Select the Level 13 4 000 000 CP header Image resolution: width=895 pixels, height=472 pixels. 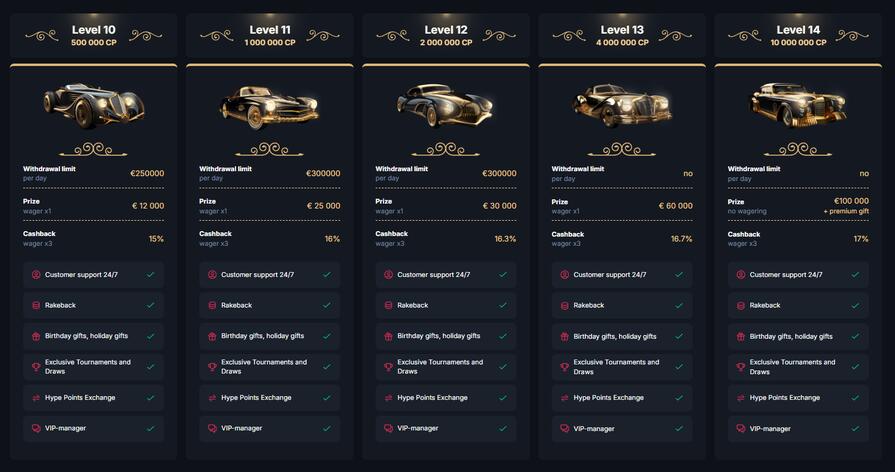(621, 36)
